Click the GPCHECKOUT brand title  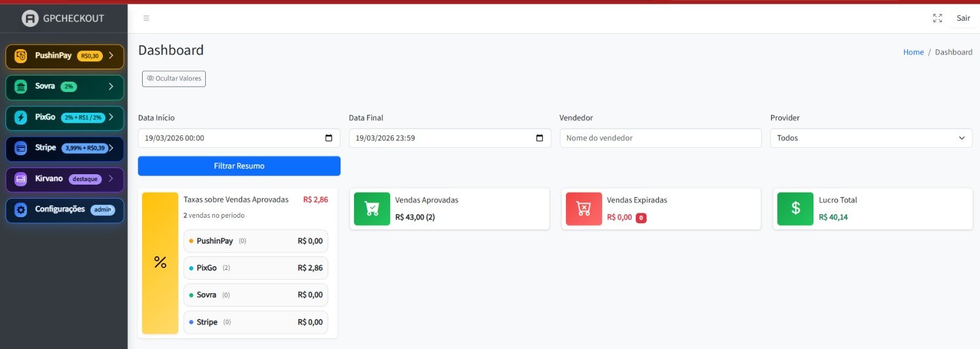73,18
